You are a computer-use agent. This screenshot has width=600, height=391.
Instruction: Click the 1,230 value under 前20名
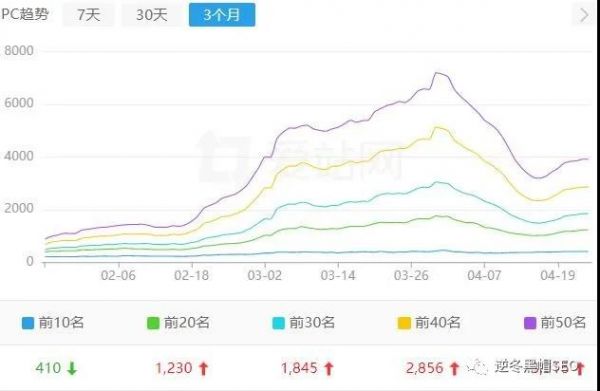click(x=173, y=368)
